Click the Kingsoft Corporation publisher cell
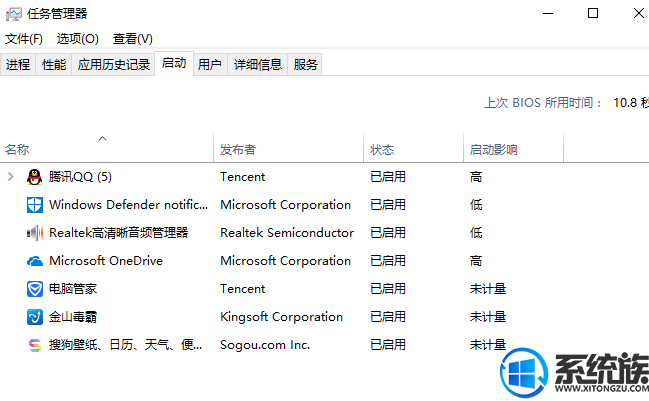 [281, 317]
